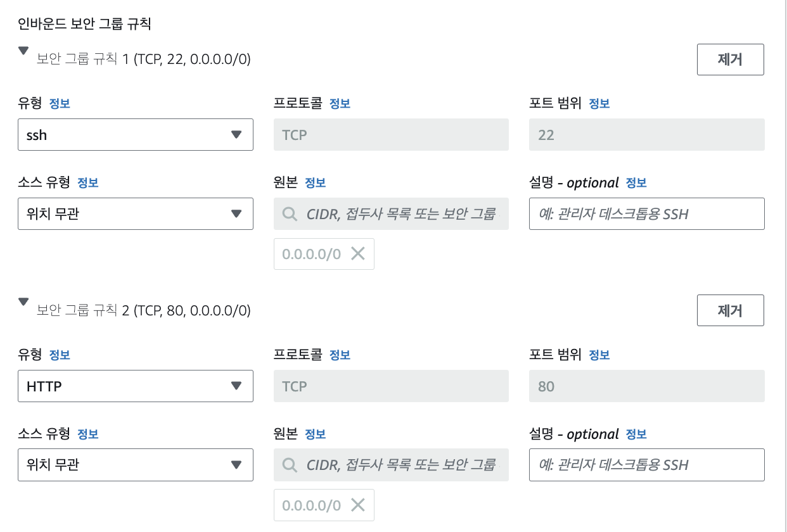This screenshot has width=787, height=532.
Task: Click the search icon in rule 2 원본 field
Action: [290, 465]
